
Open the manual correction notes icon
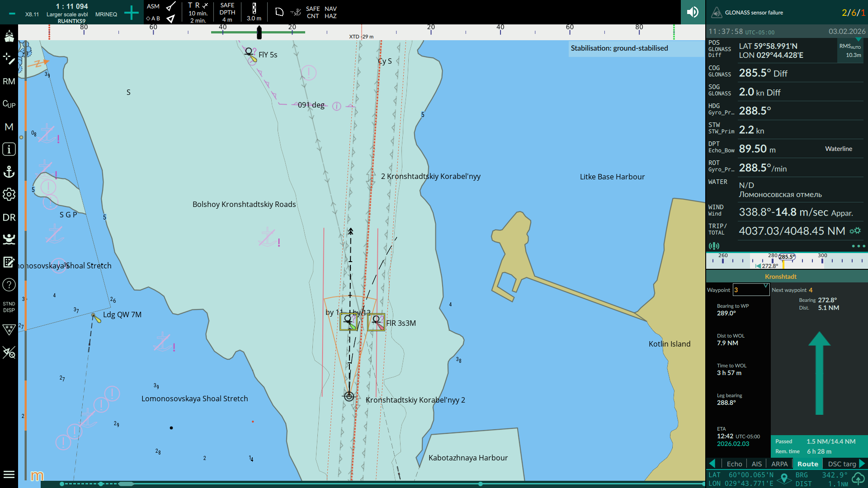9,262
